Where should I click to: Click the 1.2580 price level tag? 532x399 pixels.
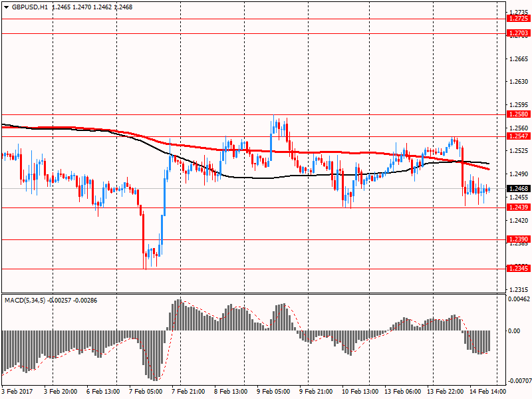tap(518, 114)
